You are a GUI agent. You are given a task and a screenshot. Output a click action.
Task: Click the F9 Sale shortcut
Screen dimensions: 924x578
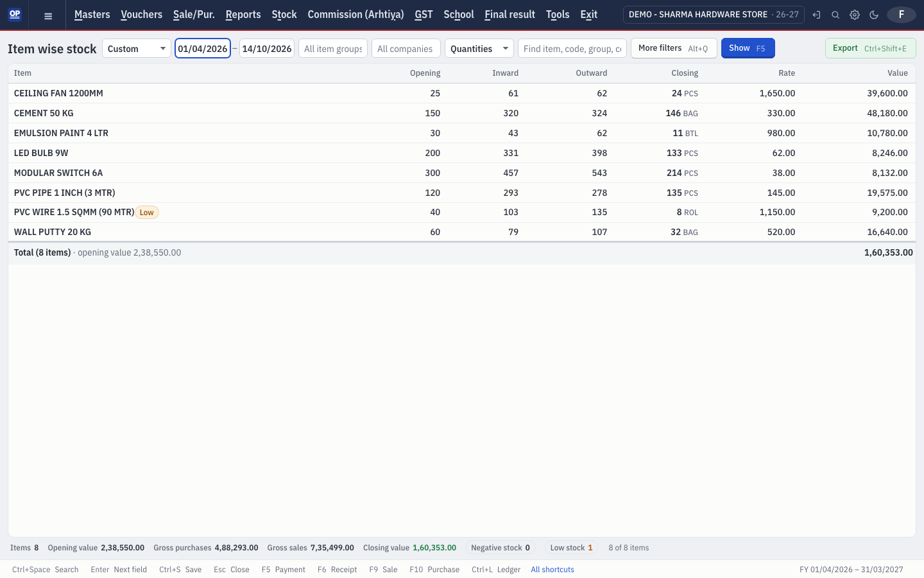pos(383,570)
